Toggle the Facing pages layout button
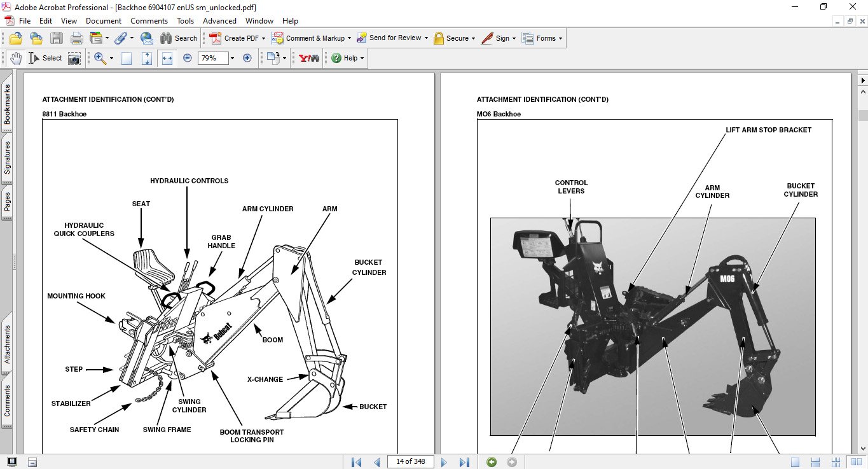Screen dimensions: 868x469 click(x=857, y=462)
